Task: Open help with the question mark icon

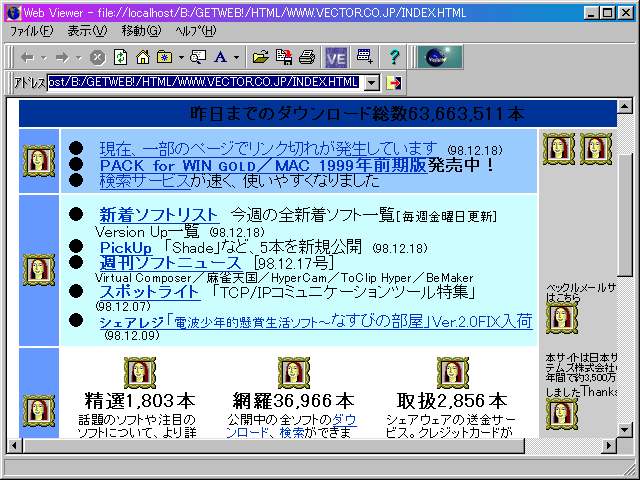Action: (394, 57)
